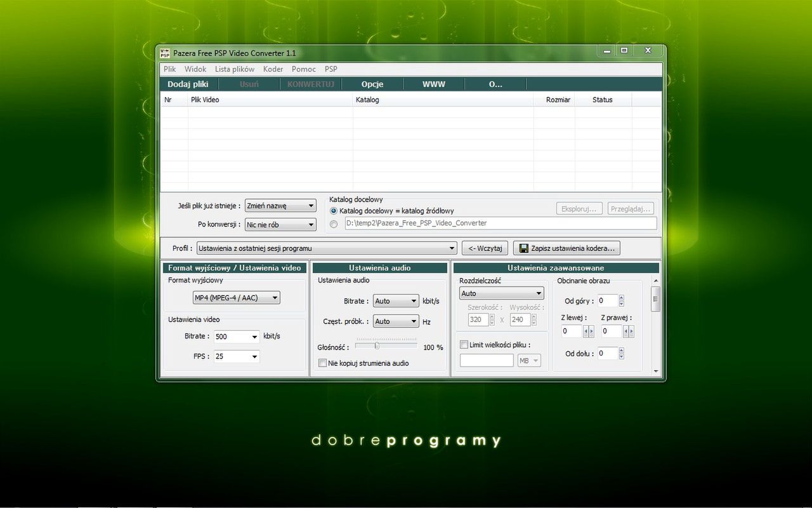Open the audio Bitrate dropdown
Viewport: 812px width, 508px height.
[396, 301]
